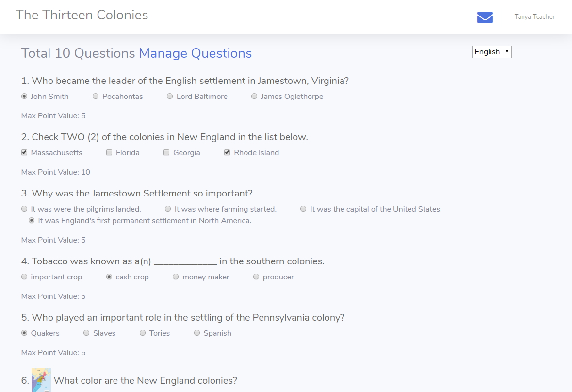The width and height of the screenshot is (572, 392).
Task: Choose the capital of the United States answer
Action: coord(303,209)
